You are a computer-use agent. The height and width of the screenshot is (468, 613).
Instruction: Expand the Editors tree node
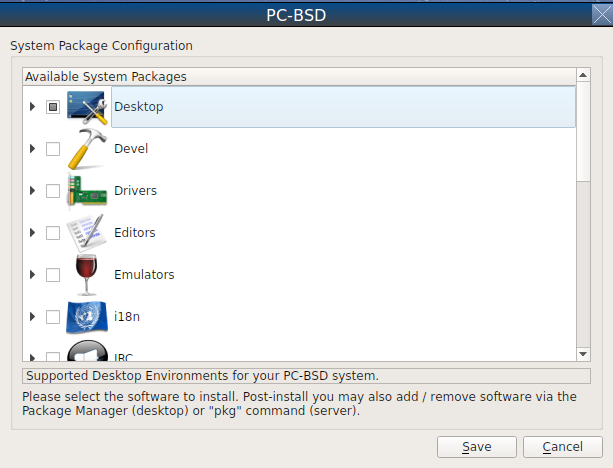[32, 233]
